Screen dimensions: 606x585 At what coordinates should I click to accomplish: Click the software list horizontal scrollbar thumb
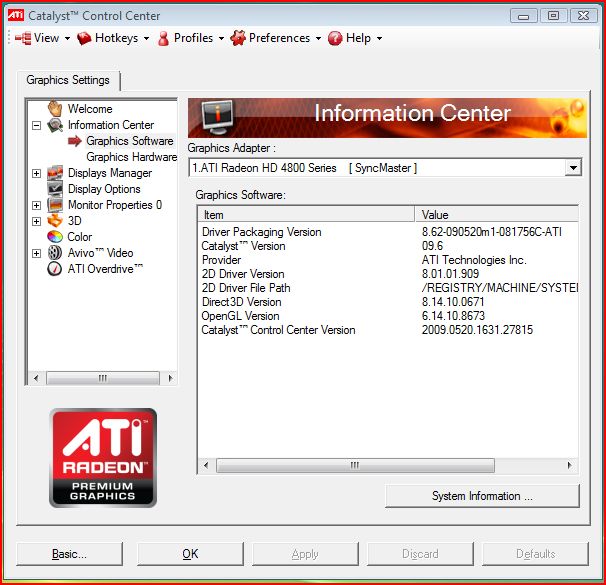[355, 465]
